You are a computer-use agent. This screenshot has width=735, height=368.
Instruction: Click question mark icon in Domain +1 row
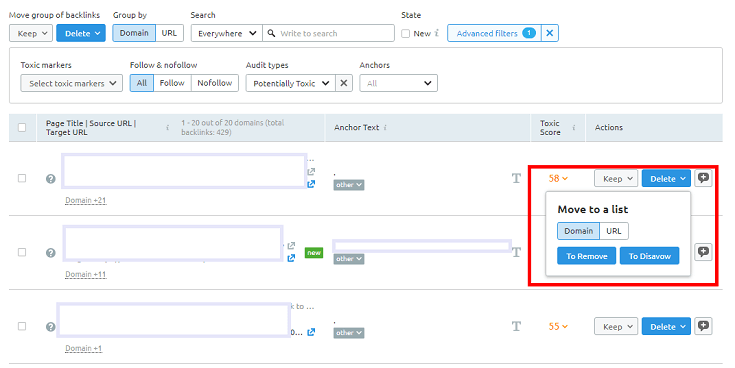[x=51, y=327]
